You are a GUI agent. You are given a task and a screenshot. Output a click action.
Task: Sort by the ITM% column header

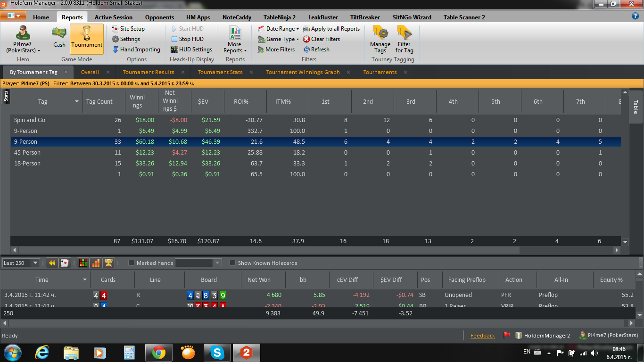pyautogui.click(x=283, y=101)
